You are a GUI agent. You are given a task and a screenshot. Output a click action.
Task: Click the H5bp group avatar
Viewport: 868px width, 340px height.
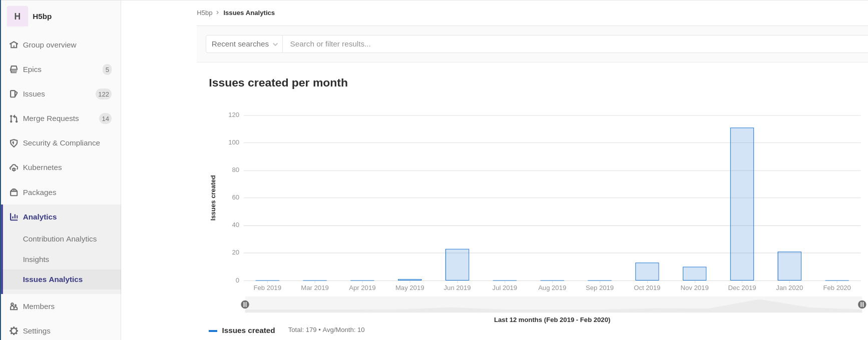[x=18, y=16]
